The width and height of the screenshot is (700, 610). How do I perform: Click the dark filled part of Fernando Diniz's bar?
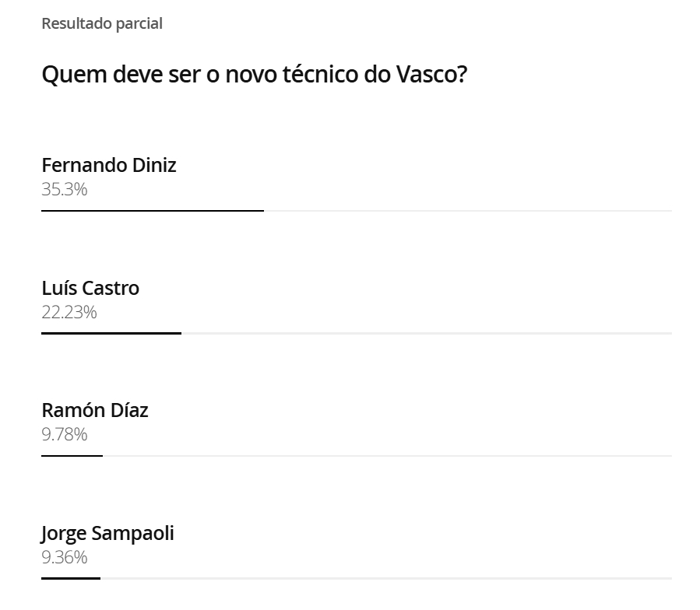pyautogui.click(x=153, y=211)
